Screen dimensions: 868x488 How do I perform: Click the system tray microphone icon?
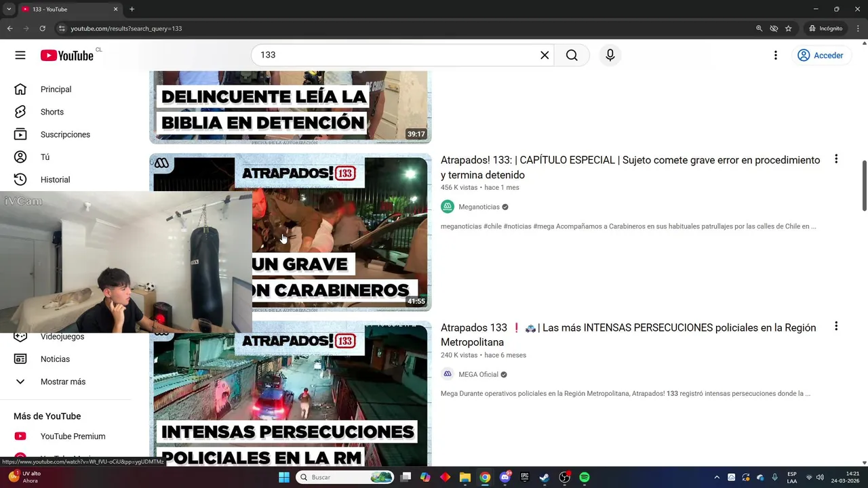(774, 477)
